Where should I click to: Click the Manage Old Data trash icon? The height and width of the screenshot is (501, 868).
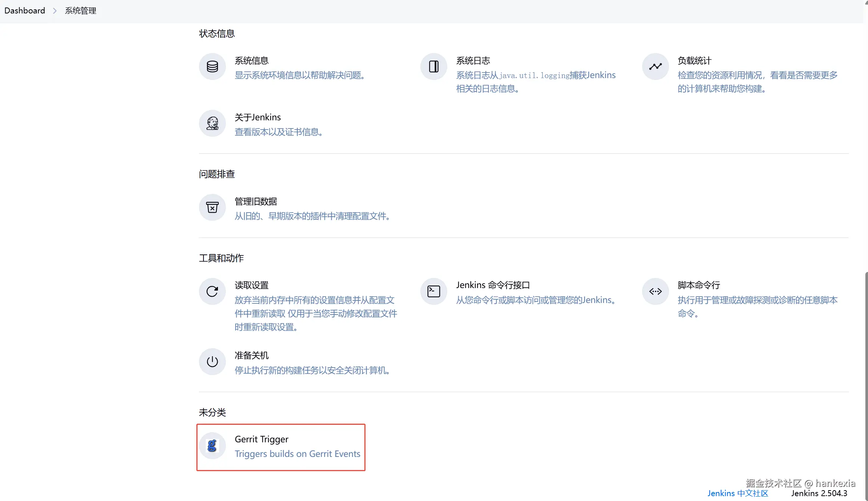212,207
